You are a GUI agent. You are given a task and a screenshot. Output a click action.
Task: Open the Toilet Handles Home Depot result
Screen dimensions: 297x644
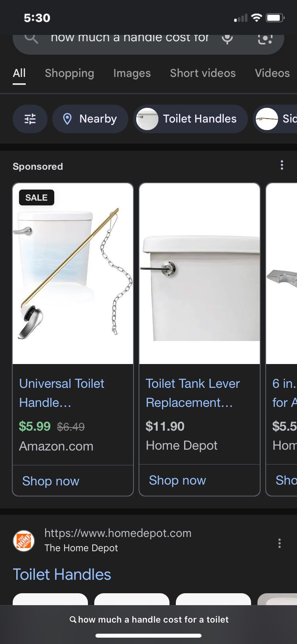pyautogui.click(x=62, y=575)
